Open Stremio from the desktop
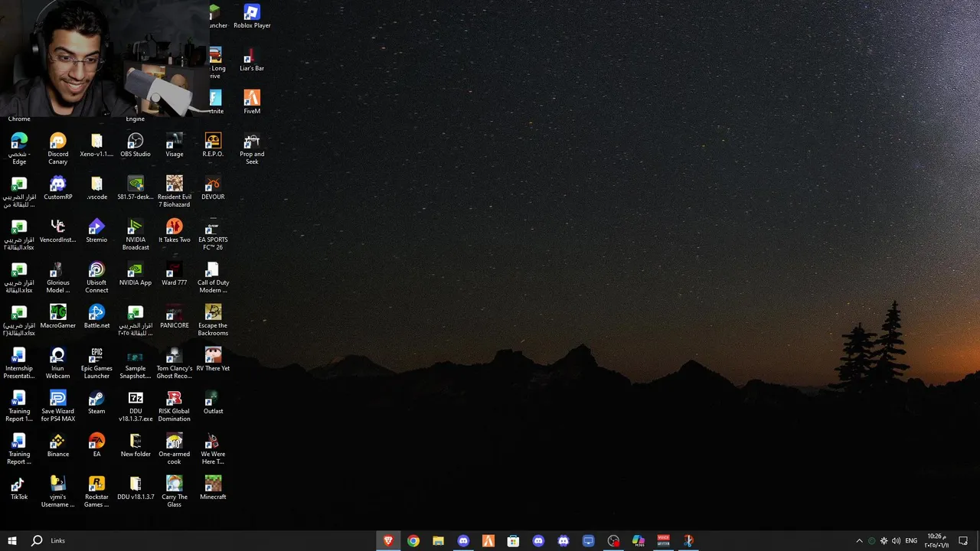 point(96,231)
